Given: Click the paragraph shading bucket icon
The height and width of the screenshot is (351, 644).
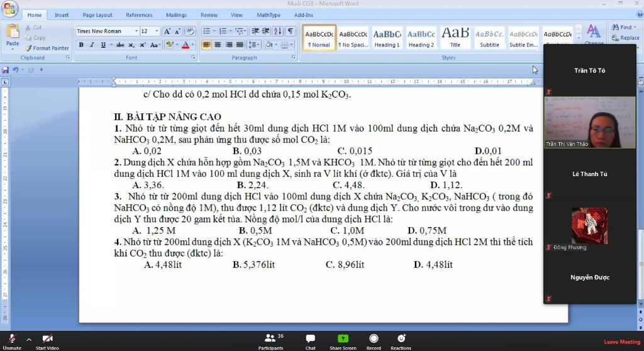Looking at the screenshot, I should [x=269, y=45].
